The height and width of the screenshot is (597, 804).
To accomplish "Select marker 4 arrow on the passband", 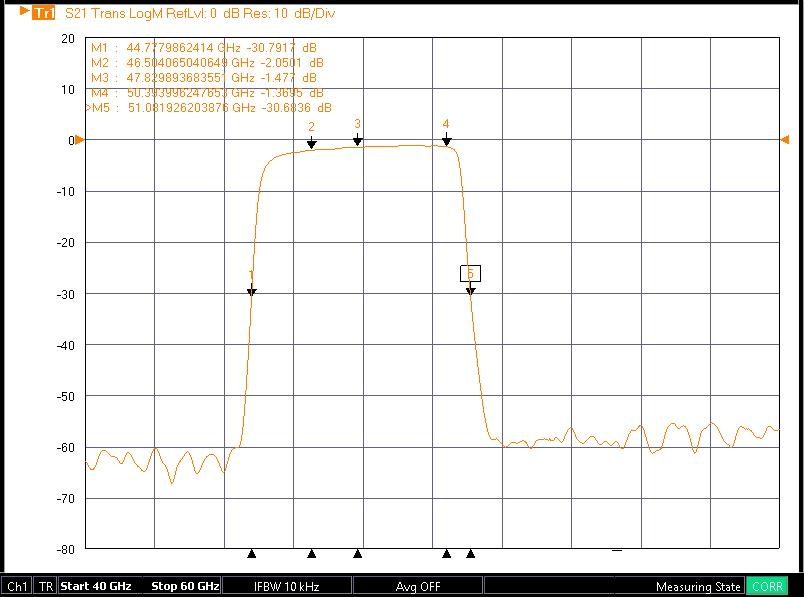I will pyautogui.click(x=447, y=141).
